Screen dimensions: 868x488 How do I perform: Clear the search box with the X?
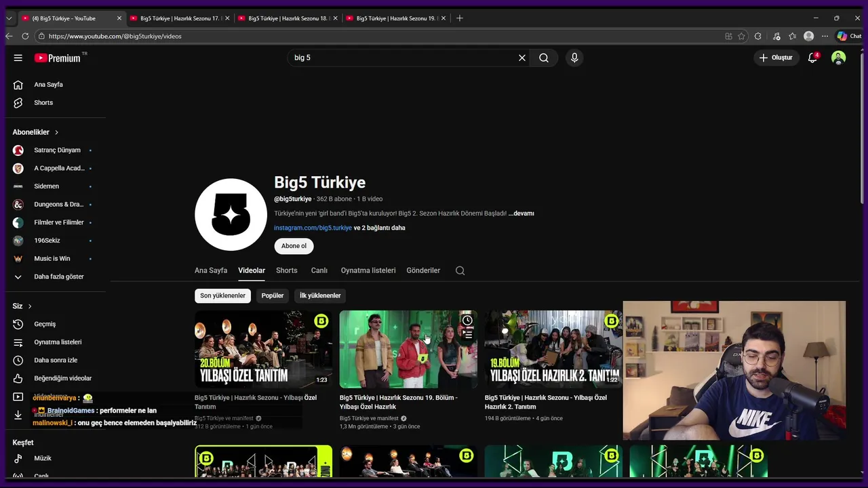pos(522,58)
